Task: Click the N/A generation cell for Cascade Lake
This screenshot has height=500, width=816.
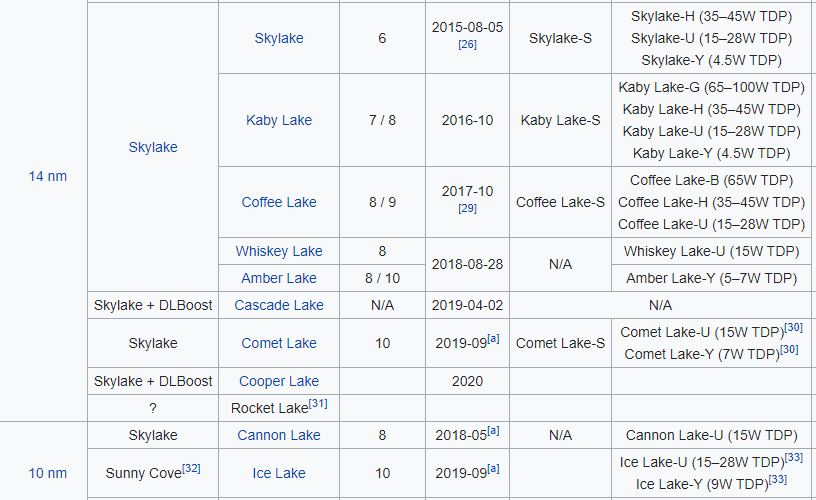Action: coord(382,305)
